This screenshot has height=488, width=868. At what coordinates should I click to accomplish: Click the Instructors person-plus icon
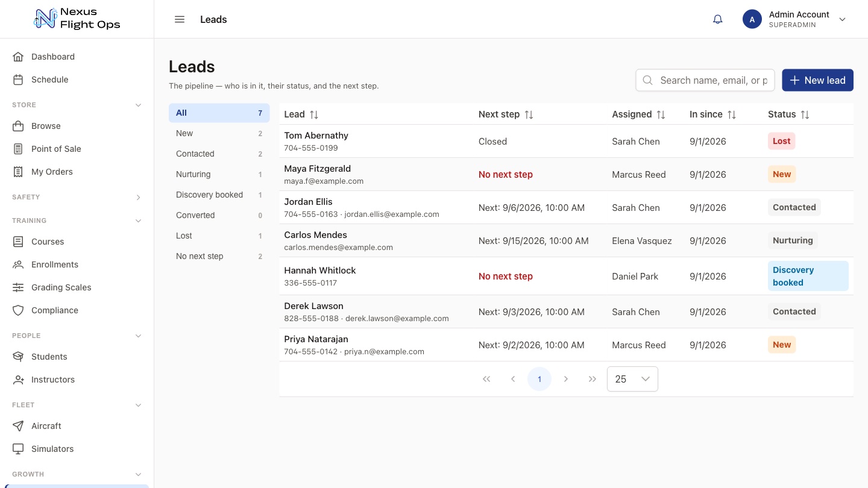[x=18, y=380]
